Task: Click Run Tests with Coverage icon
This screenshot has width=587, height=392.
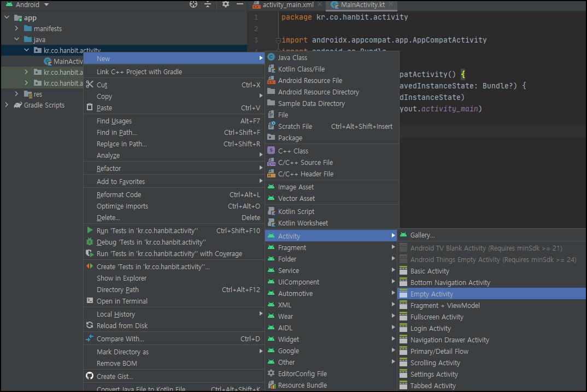Action: tap(90, 253)
